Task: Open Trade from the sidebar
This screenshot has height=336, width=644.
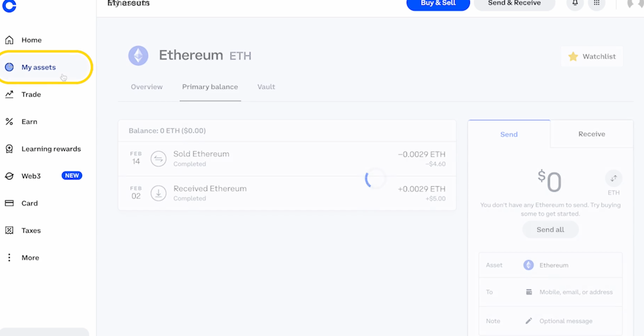Action: click(x=23, y=94)
